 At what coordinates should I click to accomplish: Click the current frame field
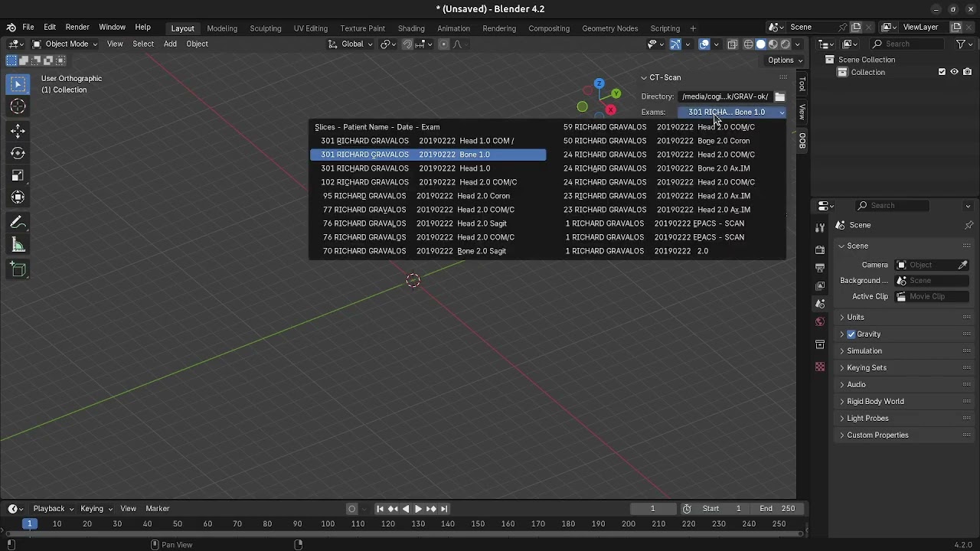(653, 509)
